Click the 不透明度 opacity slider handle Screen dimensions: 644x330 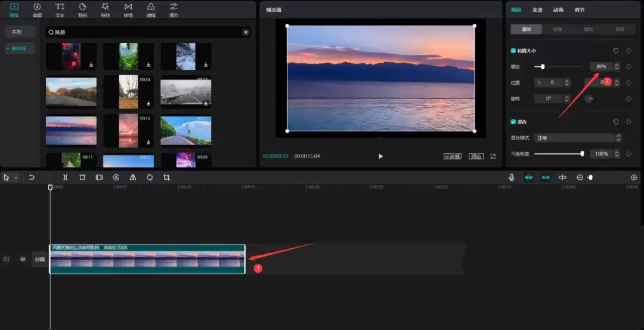[582, 154]
